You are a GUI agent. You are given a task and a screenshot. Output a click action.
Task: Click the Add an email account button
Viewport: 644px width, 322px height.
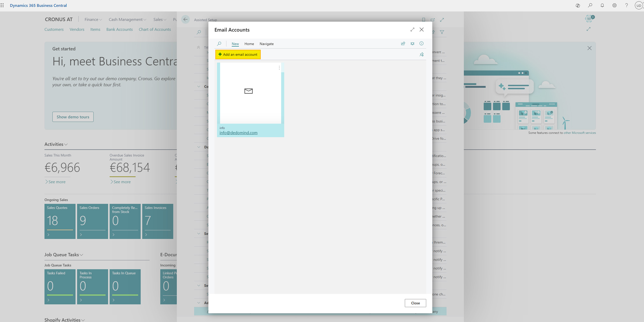(x=238, y=54)
